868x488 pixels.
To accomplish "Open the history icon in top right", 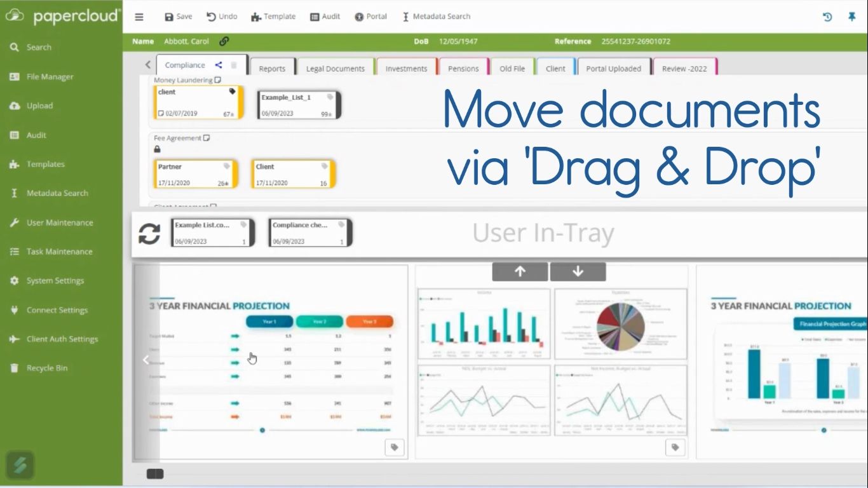I will [827, 17].
